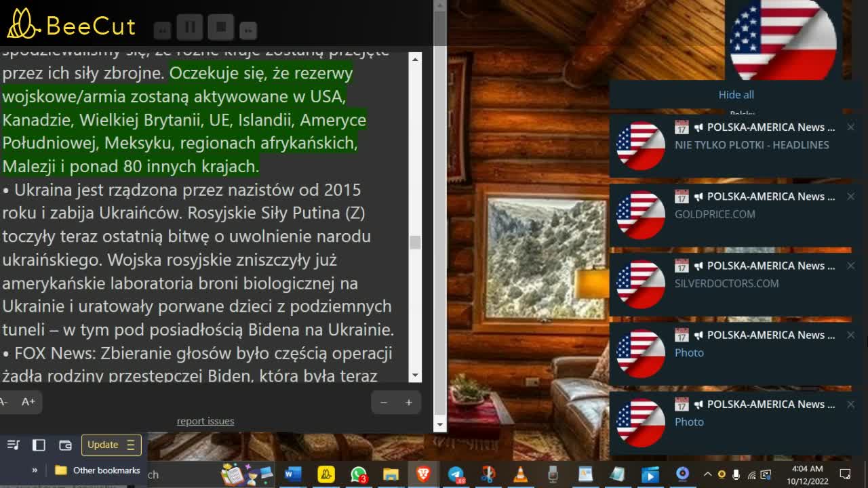Click the calendar icon on the GOLDPRICE.COM notification
Screen dimensions: 868x488
coord(682,197)
